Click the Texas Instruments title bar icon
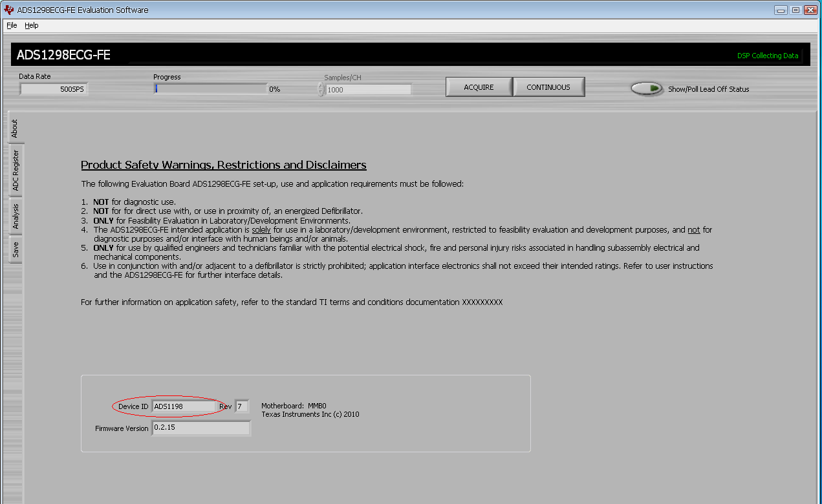Image resolution: width=822 pixels, height=504 pixels. 9,10
